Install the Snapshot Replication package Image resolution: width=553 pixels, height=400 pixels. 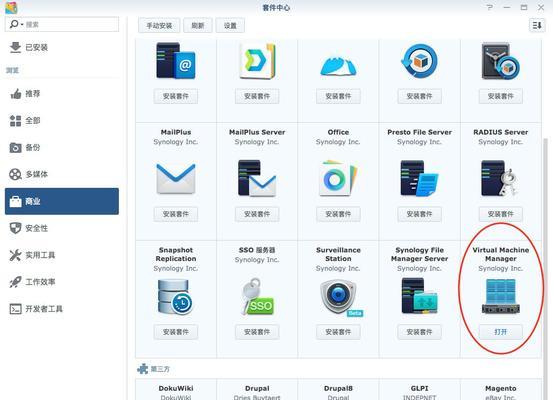coord(176,332)
